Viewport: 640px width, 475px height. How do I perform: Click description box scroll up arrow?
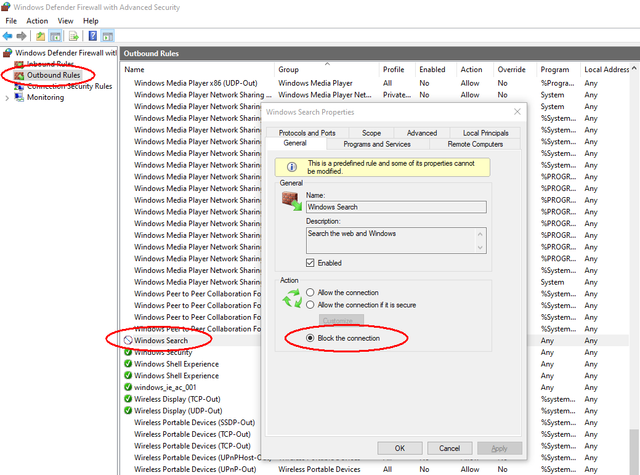tap(480, 234)
